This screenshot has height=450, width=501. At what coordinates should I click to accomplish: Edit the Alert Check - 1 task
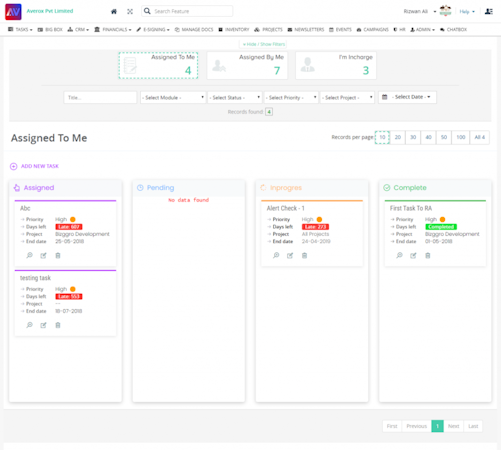[290, 256]
